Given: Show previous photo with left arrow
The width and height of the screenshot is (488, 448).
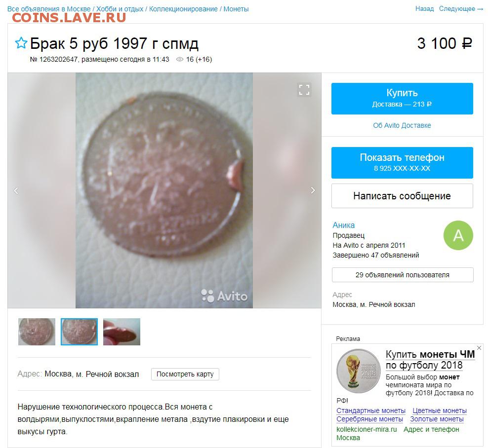Looking at the screenshot, I should coord(16,190).
